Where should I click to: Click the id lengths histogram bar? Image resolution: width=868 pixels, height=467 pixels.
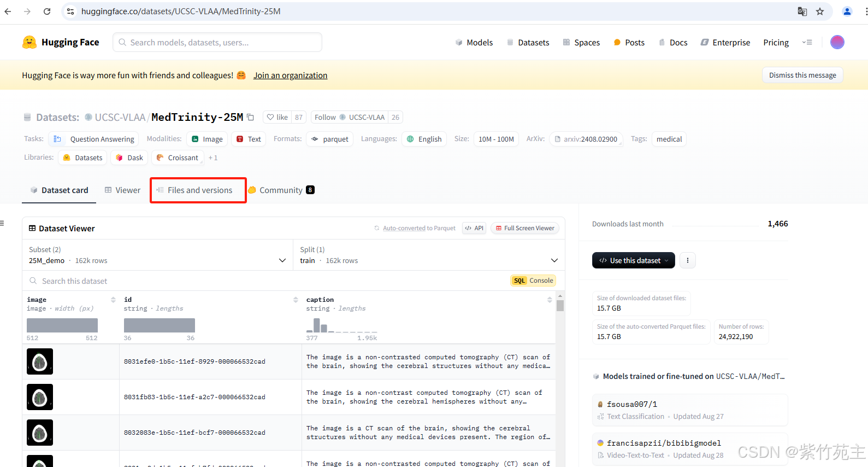[160, 325]
